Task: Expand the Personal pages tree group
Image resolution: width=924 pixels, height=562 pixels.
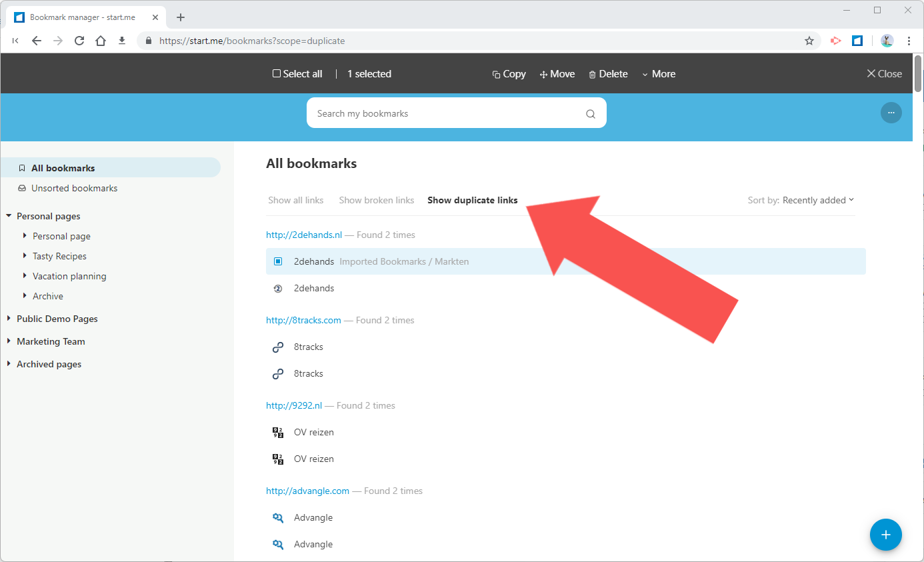Action: 9,216
